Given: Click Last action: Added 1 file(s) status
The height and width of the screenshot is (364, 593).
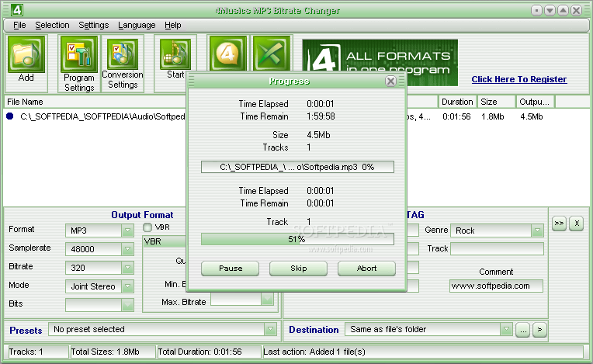Looking at the screenshot, I should 423,352.
